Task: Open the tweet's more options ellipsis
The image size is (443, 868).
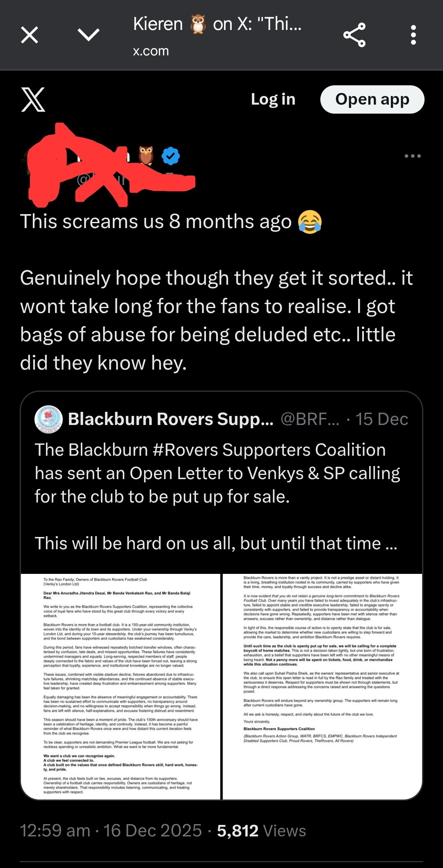Action: [412, 156]
